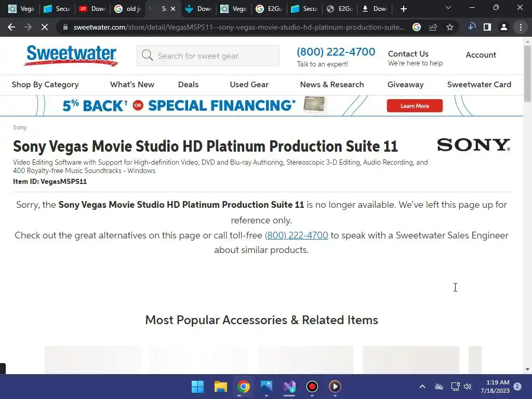Open News & Research menu

point(332,85)
